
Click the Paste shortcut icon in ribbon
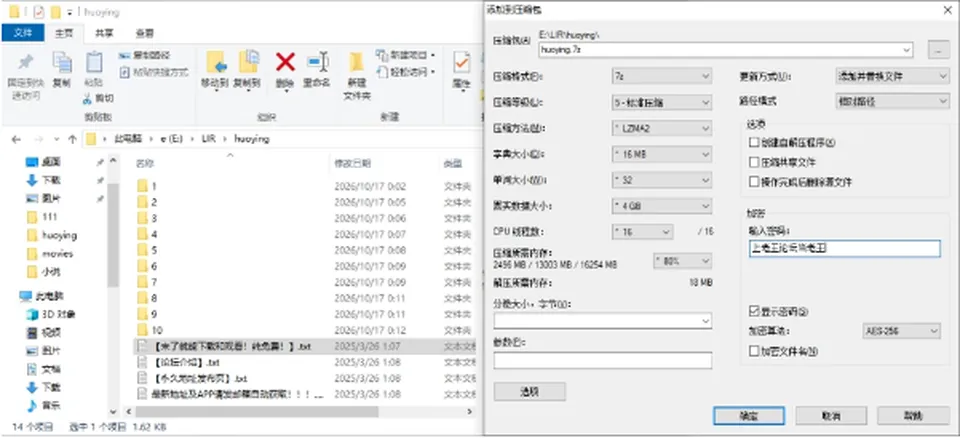(x=123, y=72)
